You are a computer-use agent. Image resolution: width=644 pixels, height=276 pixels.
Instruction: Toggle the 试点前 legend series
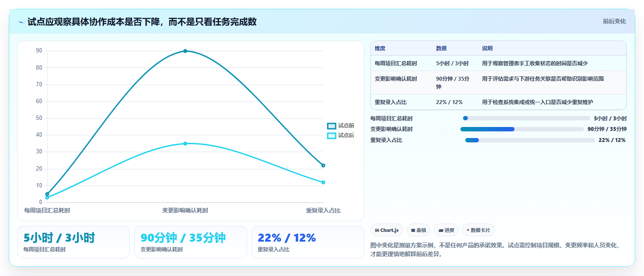[341, 126]
